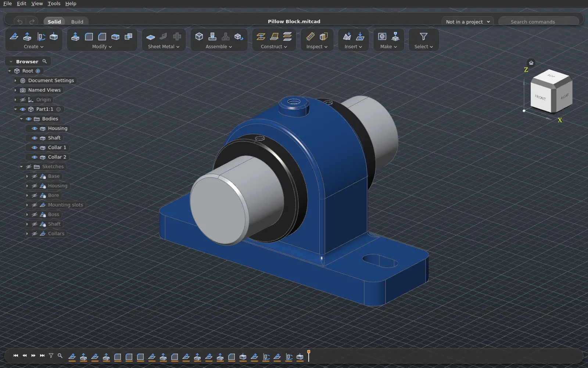Select the 3D Print icon in Make group
The height and width of the screenshot is (368, 588).
(395, 36)
